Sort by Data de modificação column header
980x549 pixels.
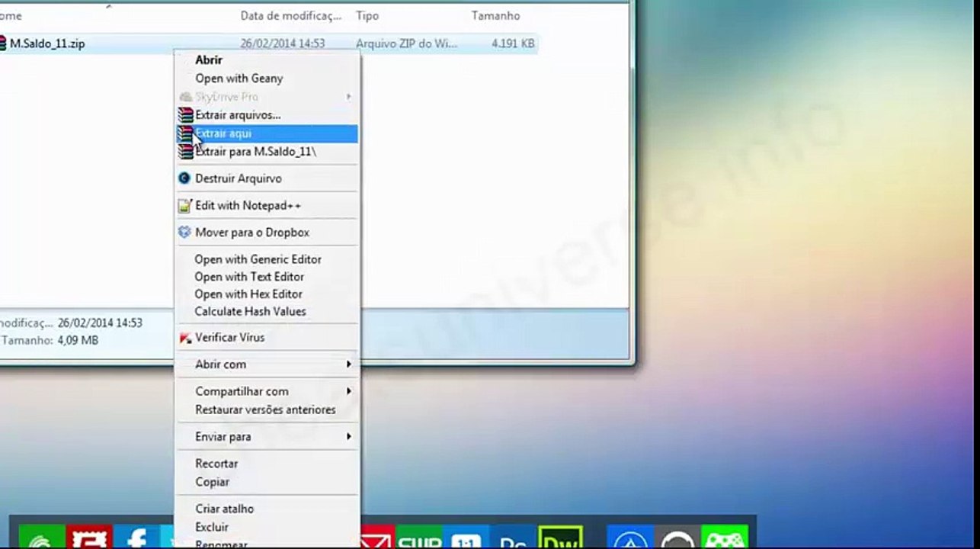point(291,15)
